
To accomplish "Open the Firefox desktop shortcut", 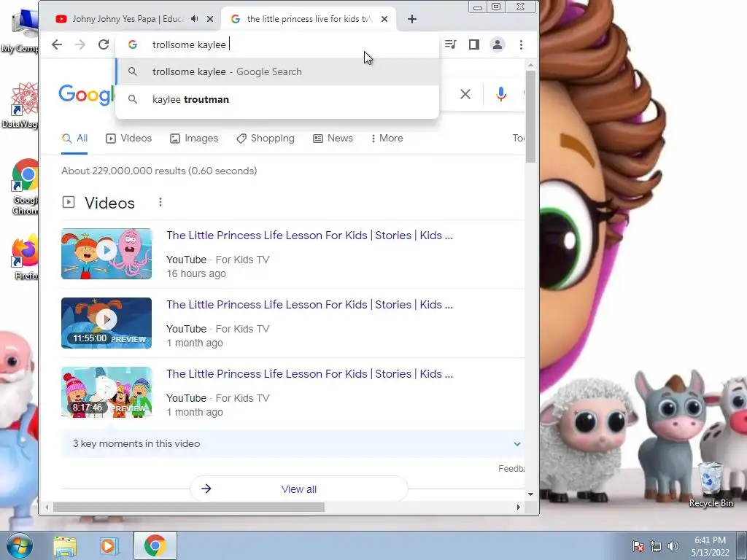I will 24,256.
